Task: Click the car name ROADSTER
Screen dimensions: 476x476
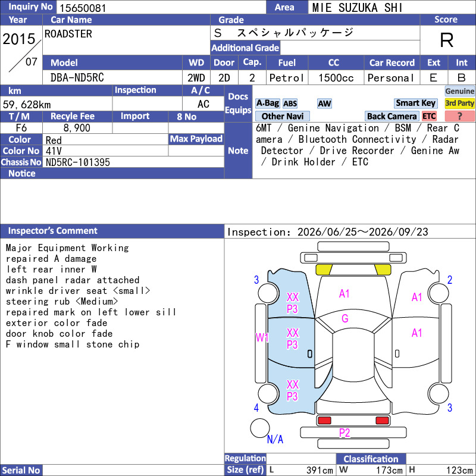Action: coord(68,34)
